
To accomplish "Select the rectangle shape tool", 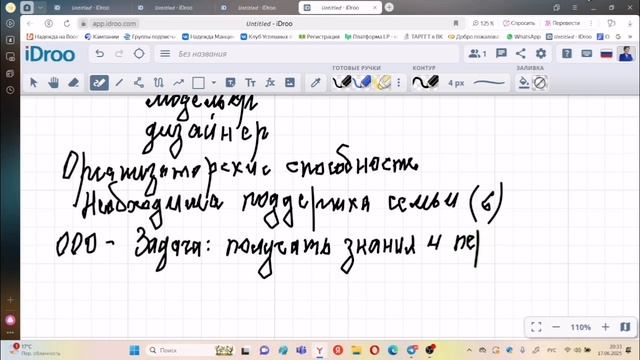I will click(x=198, y=83).
